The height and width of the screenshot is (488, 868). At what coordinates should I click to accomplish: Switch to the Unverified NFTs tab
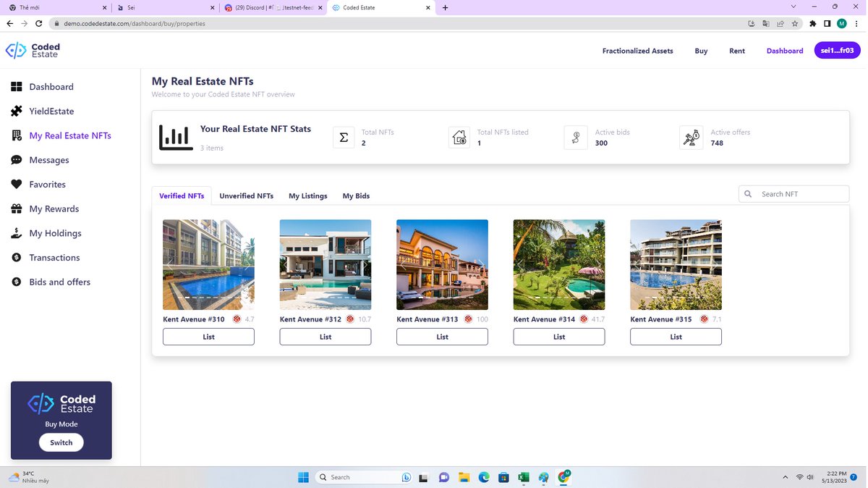coord(247,196)
